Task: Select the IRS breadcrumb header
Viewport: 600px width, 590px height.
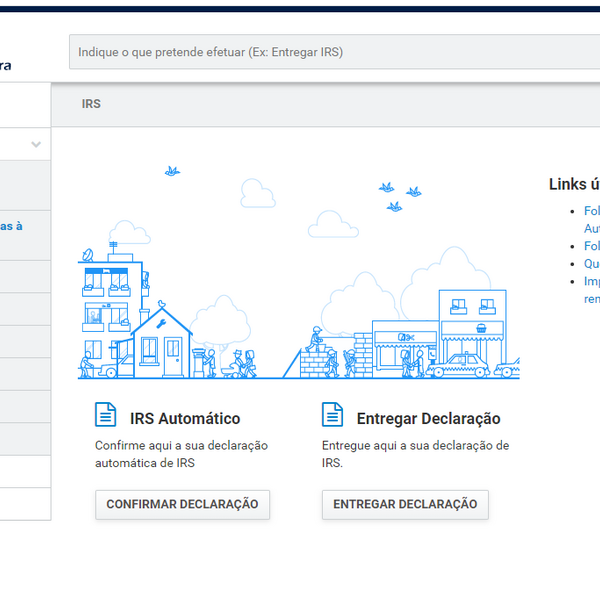Action: [91, 104]
